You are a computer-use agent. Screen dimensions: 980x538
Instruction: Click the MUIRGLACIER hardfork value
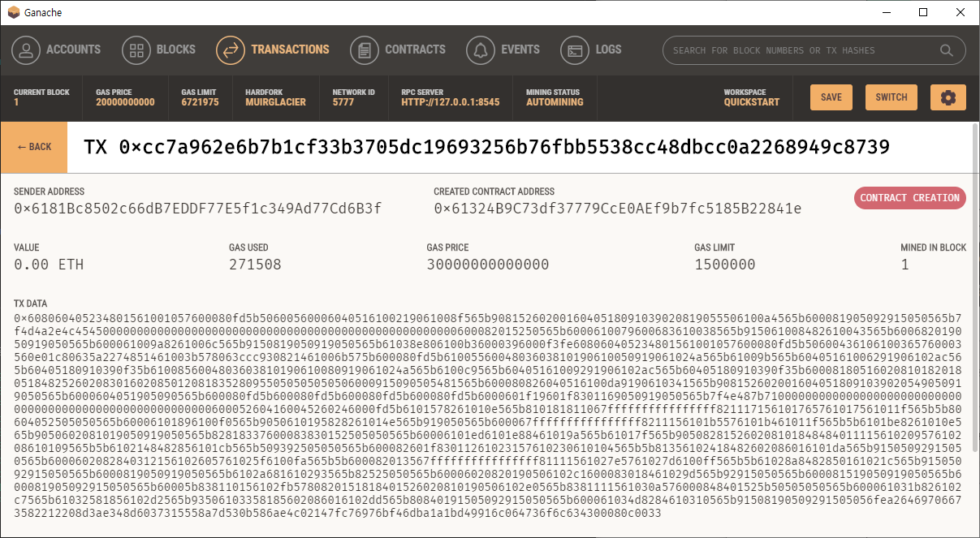(275, 102)
